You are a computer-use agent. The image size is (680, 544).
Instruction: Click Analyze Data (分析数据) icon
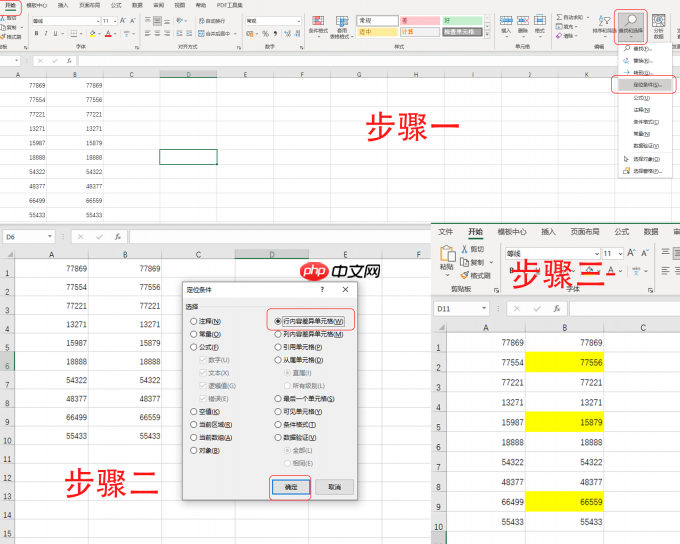click(x=658, y=25)
